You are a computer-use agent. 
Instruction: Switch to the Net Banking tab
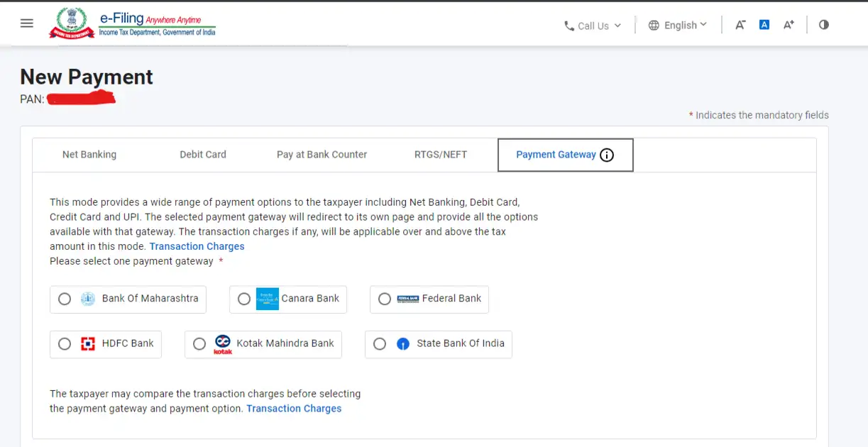89,155
